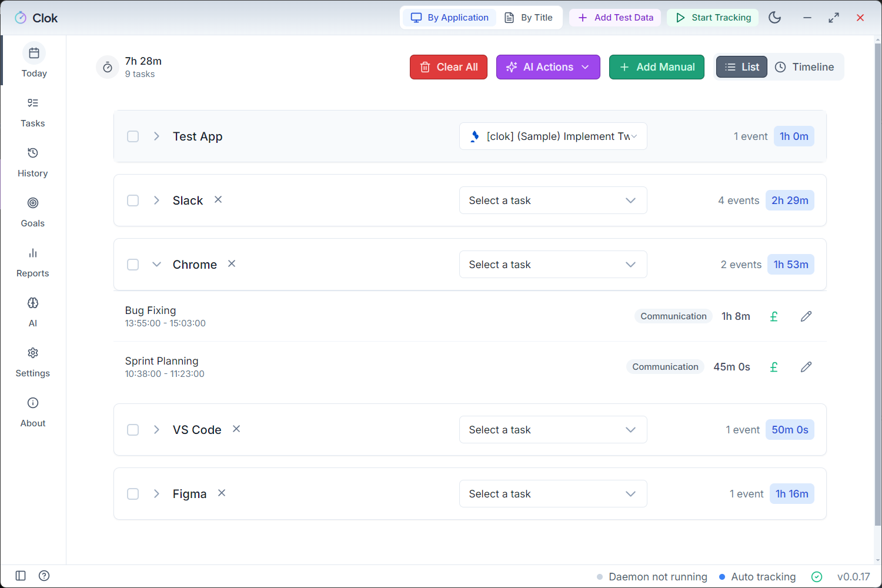Screen dimensions: 882x588
Task: Open help question mark icon
Action: coord(44,576)
